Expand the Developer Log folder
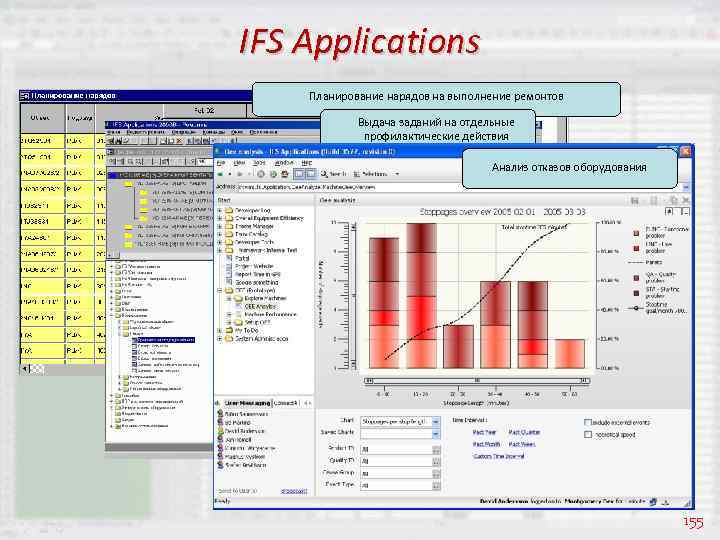 (219, 210)
